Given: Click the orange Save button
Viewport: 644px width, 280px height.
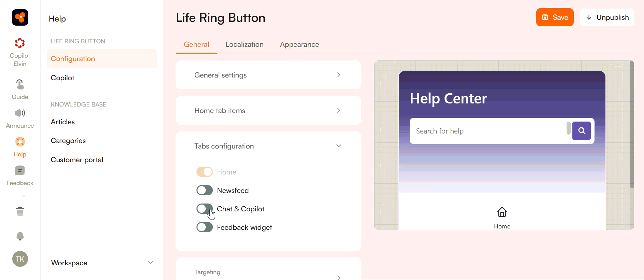Looking at the screenshot, I should (x=555, y=17).
